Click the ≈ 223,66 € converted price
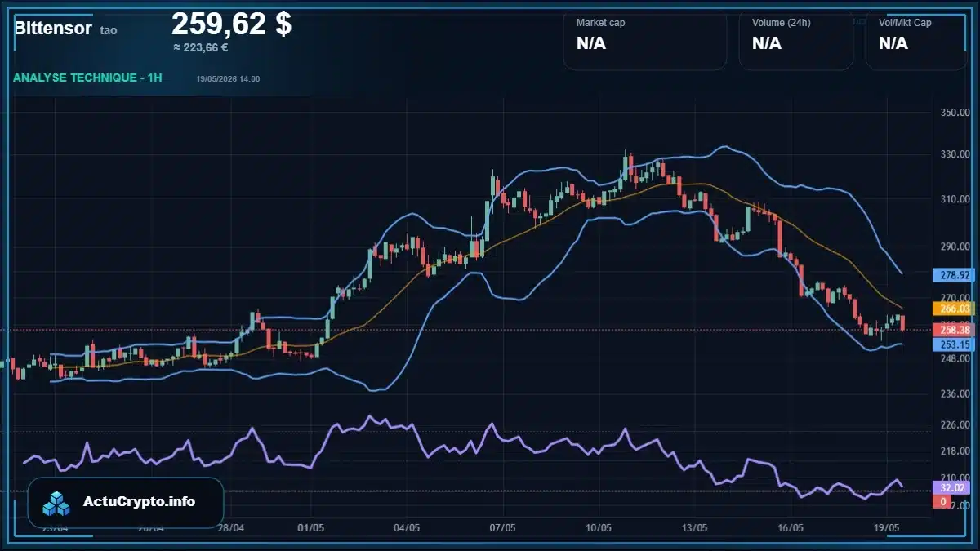The width and height of the screenshot is (980, 551). [x=201, y=47]
